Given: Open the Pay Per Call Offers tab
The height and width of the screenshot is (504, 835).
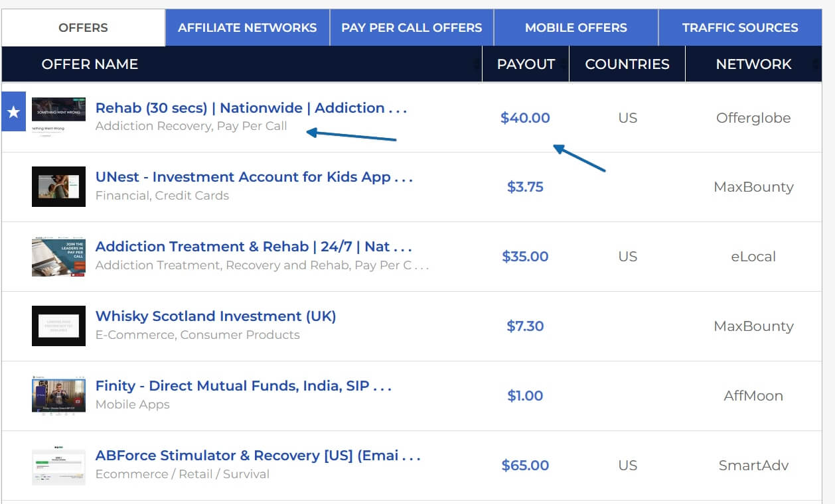Looking at the screenshot, I should point(412,28).
